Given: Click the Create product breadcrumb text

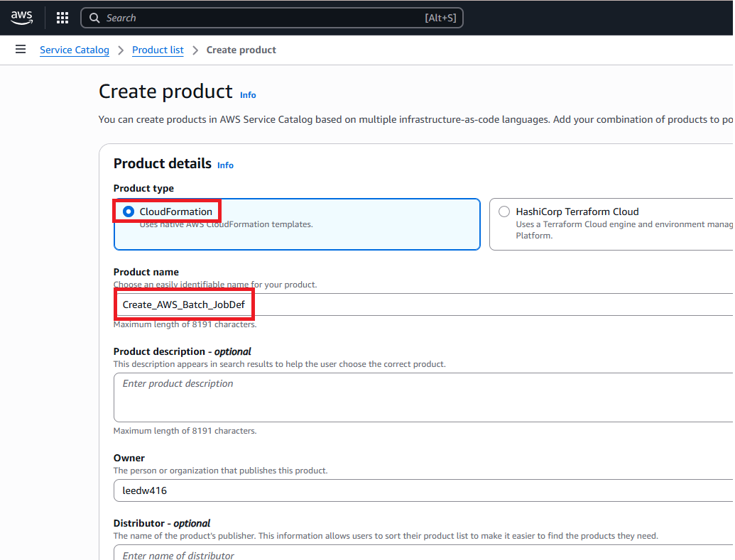Looking at the screenshot, I should (241, 50).
